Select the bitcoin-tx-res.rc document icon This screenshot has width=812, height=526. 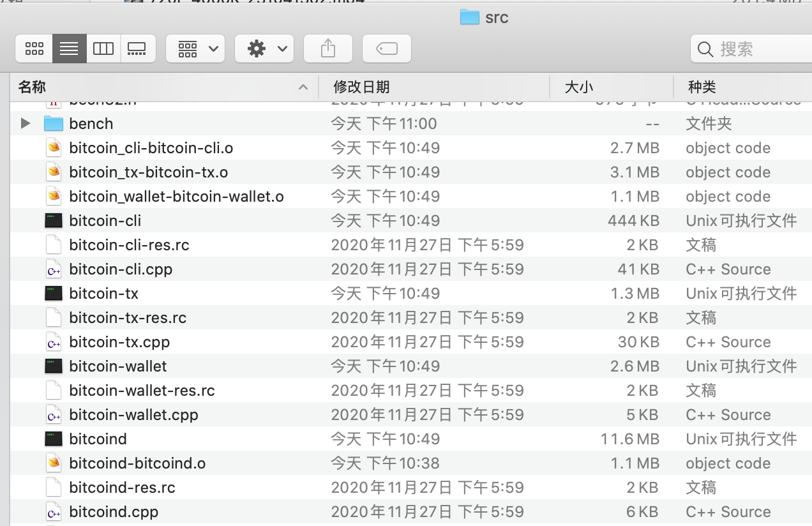54,318
